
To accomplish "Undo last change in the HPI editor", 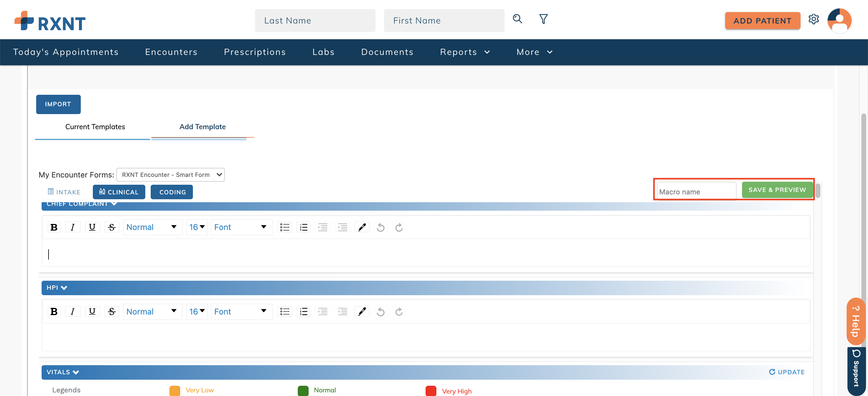I will click(x=380, y=311).
